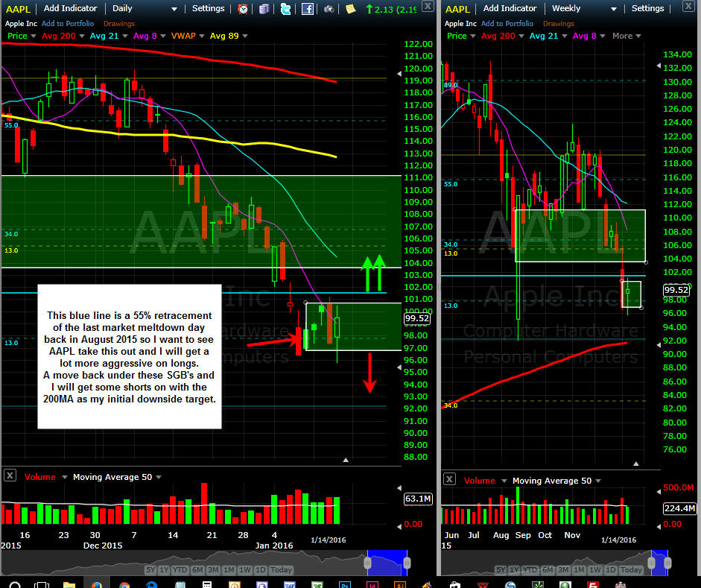Image resolution: width=701 pixels, height=588 pixels.
Task: Select the 5Y range in weekly chart
Action: (501, 569)
